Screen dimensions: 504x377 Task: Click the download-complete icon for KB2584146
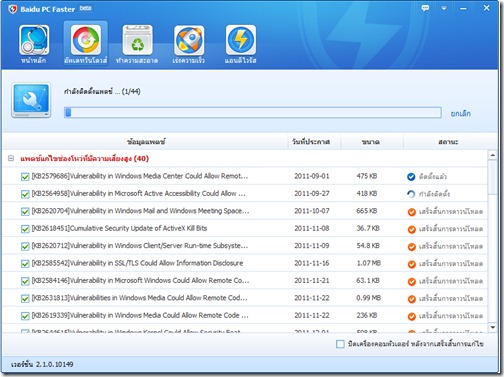pos(412,281)
